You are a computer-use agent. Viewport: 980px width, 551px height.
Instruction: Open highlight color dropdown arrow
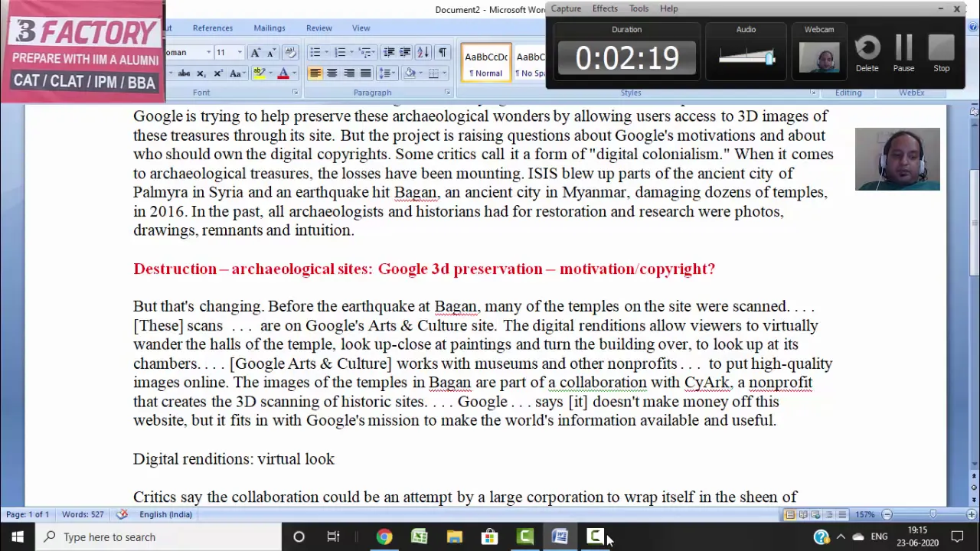[269, 73]
